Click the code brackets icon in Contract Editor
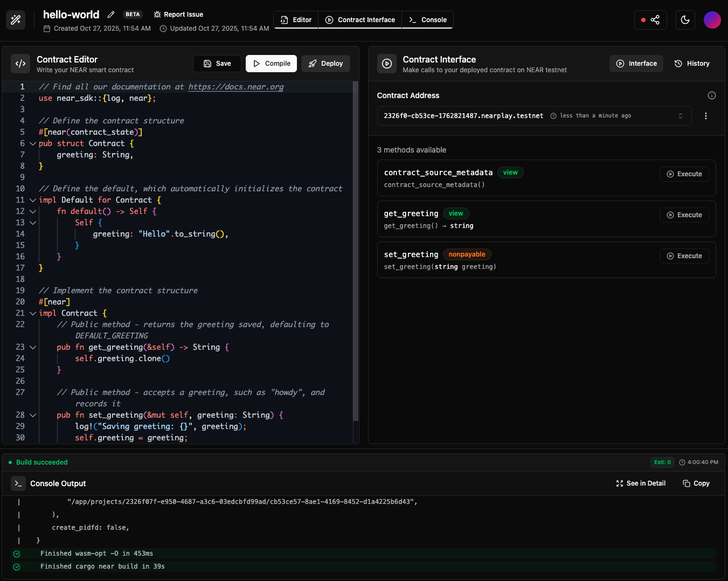Viewport: 728px width, 581px height. [20, 64]
